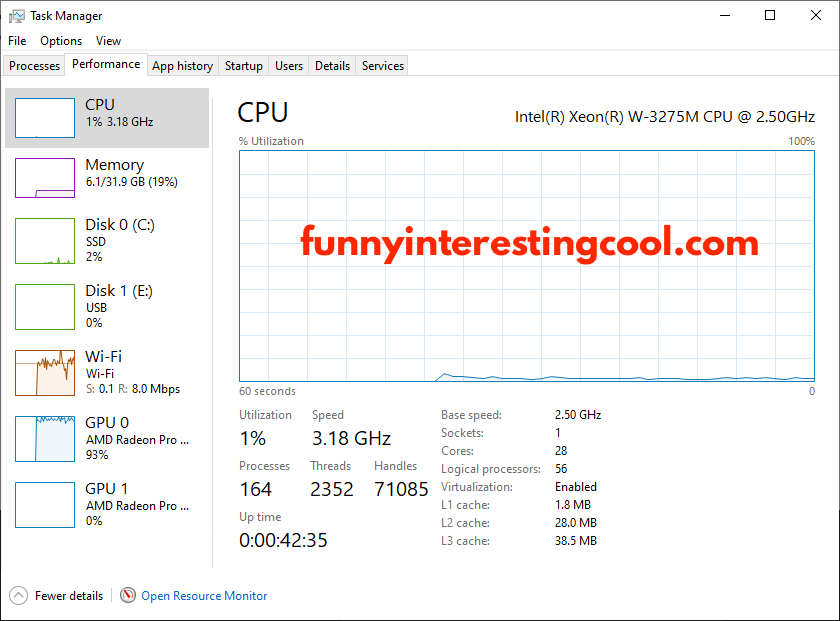Click the 71085 handles count
840x621 pixels.
click(x=401, y=489)
